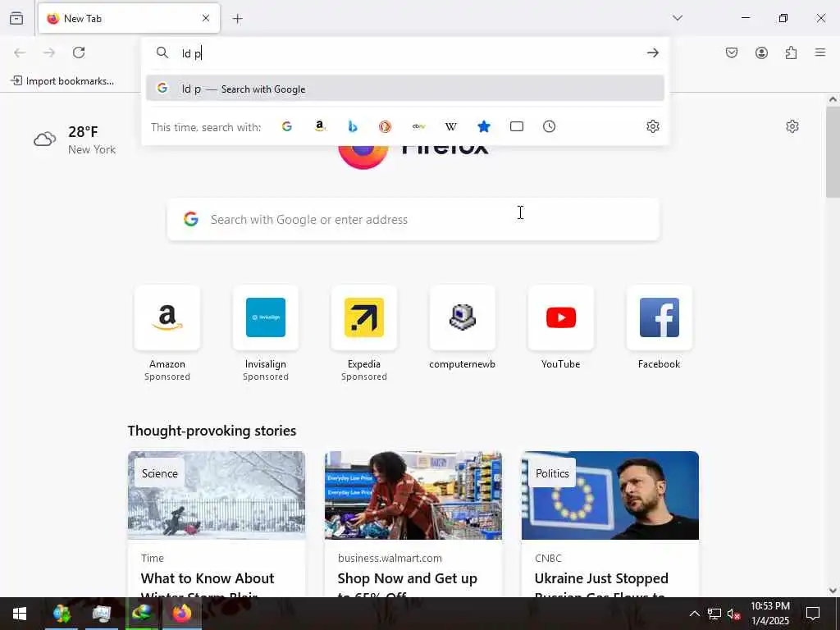Search this time with Amazon icon
This screenshot has width=840, height=630.
pos(320,126)
